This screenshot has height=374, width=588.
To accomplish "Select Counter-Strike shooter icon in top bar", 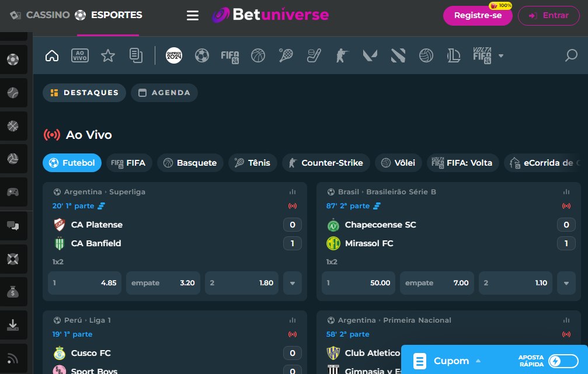I will click(x=341, y=55).
